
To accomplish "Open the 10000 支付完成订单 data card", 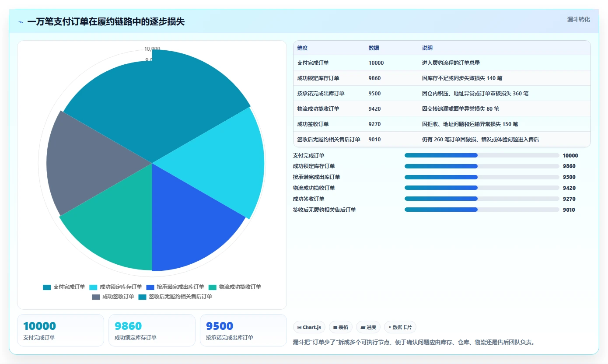I will pyautogui.click(x=61, y=330).
